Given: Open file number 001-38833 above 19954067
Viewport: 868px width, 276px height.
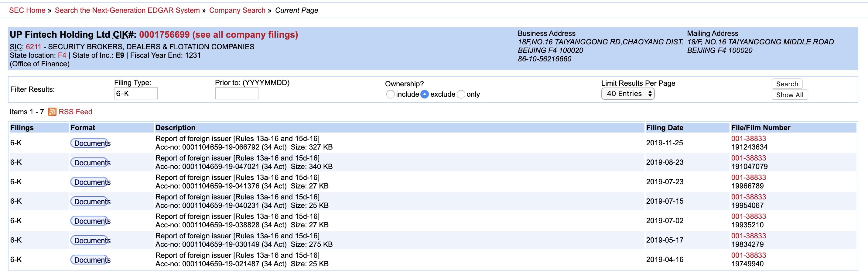Looking at the screenshot, I should pos(748,197).
